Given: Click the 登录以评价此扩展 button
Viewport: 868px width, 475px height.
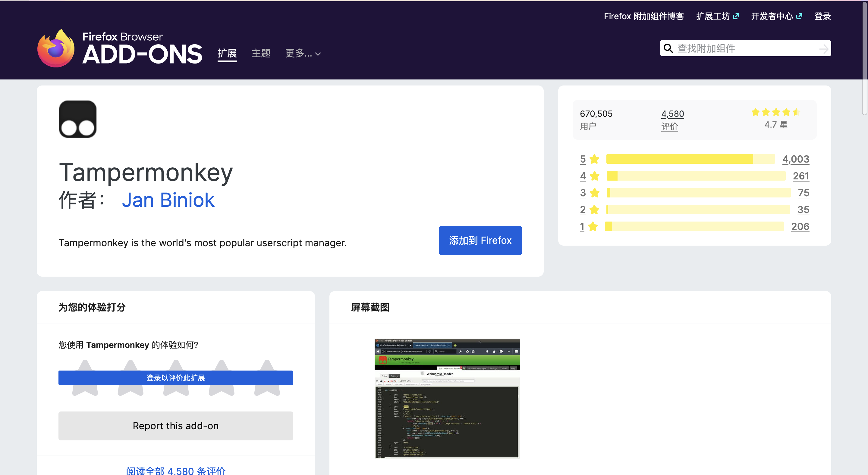Looking at the screenshot, I should [x=175, y=378].
